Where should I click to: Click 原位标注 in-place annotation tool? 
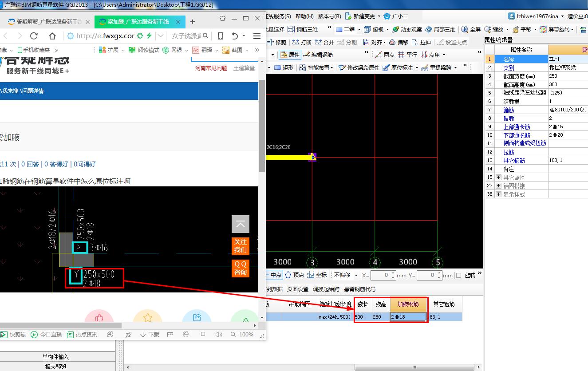(397, 67)
